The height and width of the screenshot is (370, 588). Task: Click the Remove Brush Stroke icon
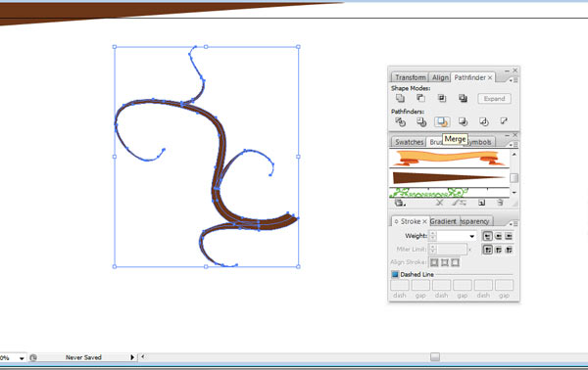coord(439,203)
